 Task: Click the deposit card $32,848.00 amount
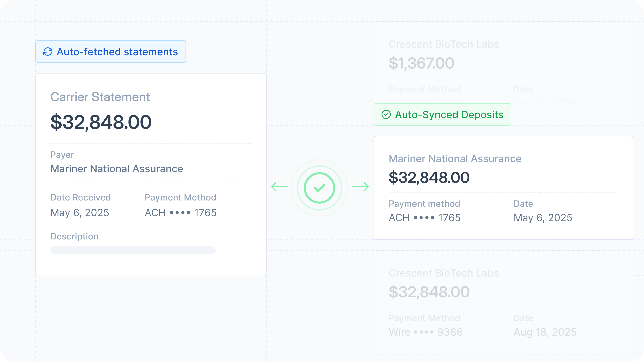click(x=429, y=178)
